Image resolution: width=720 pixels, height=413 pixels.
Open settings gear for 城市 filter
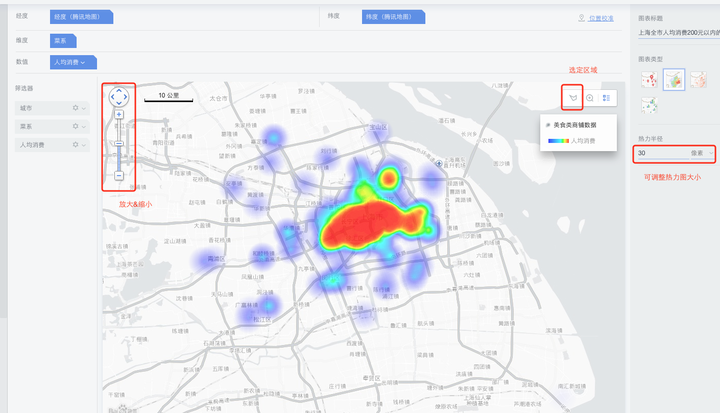pos(75,108)
